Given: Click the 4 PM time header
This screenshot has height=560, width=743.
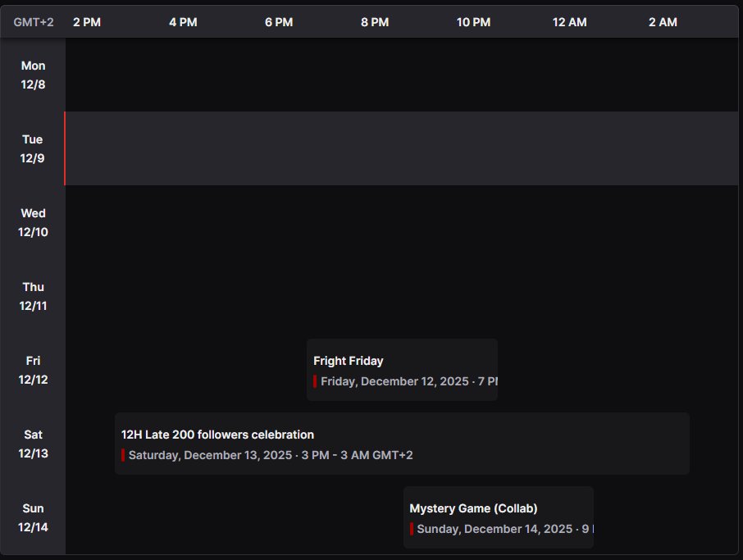Looking at the screenshot, I should point(183,22).
